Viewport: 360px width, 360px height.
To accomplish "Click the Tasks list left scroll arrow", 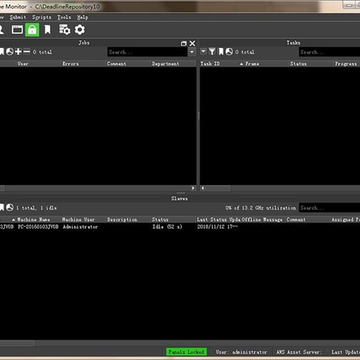I will click(x=203, y=188).
